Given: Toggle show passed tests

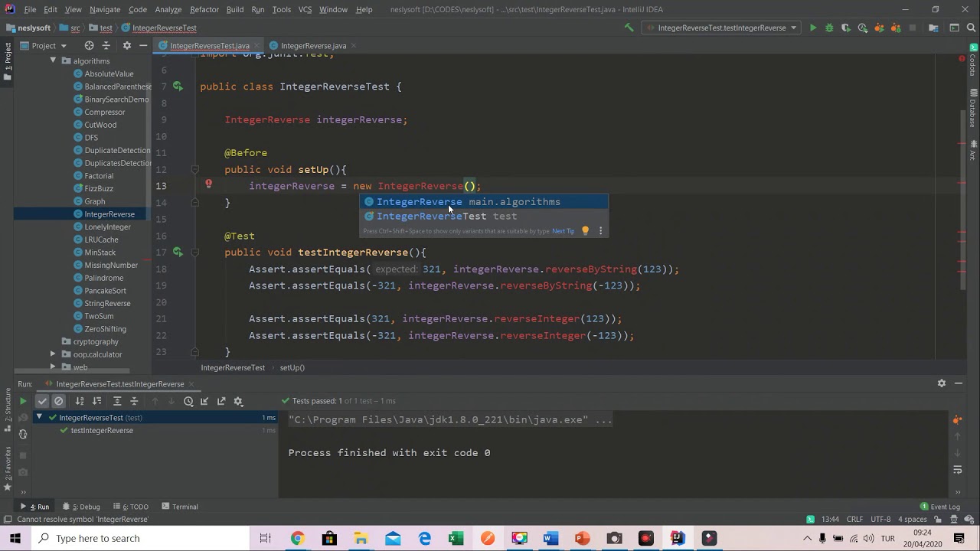Looking at the screenshot, I should tap(42, 401).
